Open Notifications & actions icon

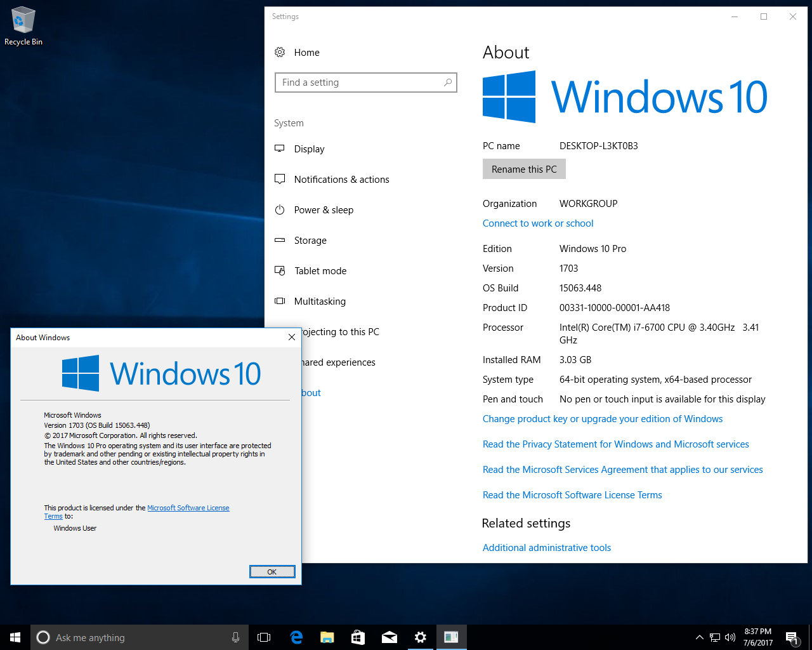point(280,179)
